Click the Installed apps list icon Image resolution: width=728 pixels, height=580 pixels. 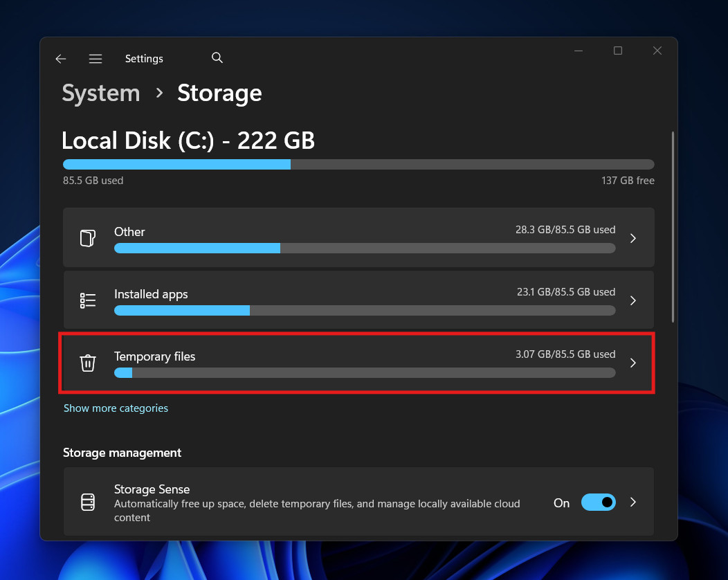click(x=88, y=300)
